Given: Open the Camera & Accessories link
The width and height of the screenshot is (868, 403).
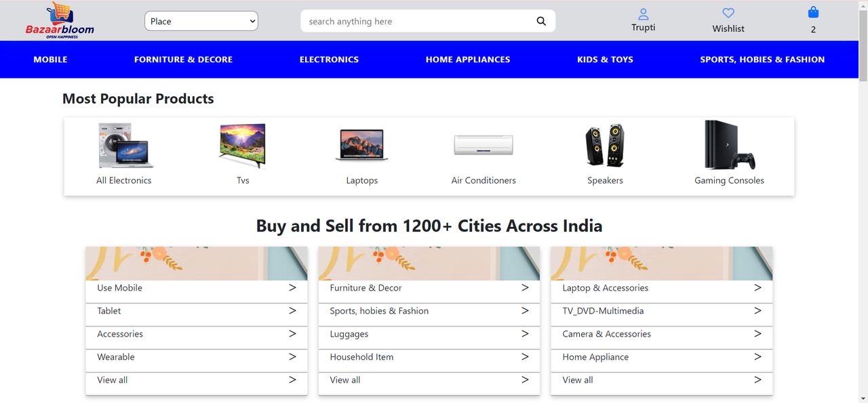Looking at the screenshot, I should (x=606, y=334).
